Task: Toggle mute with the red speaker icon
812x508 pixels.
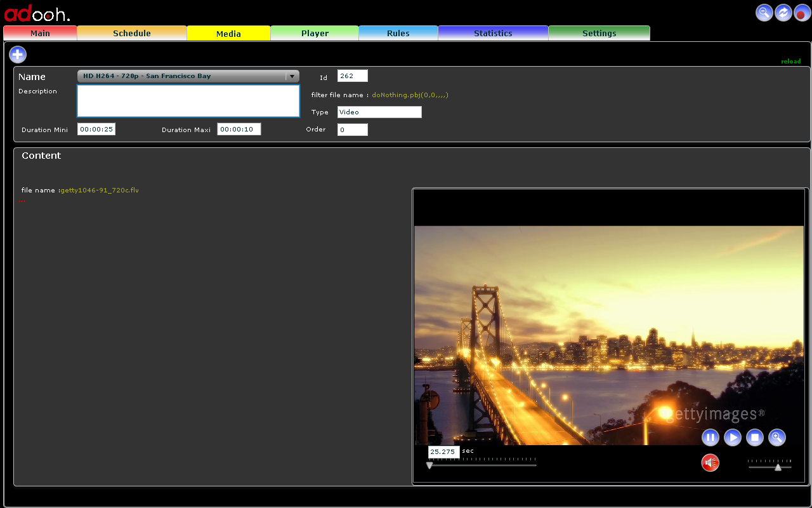Action: (710, 463)
